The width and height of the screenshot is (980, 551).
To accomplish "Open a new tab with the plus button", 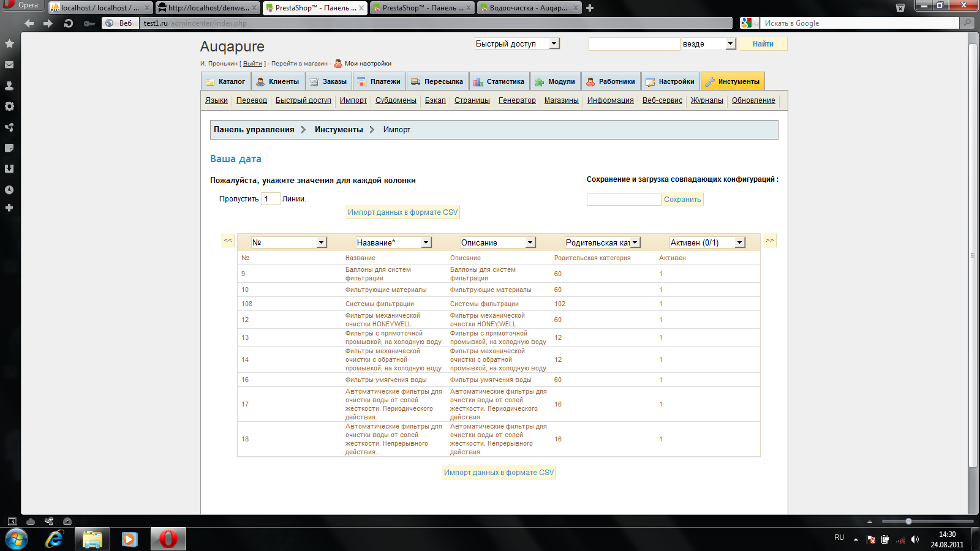I will tap(590, 8).
